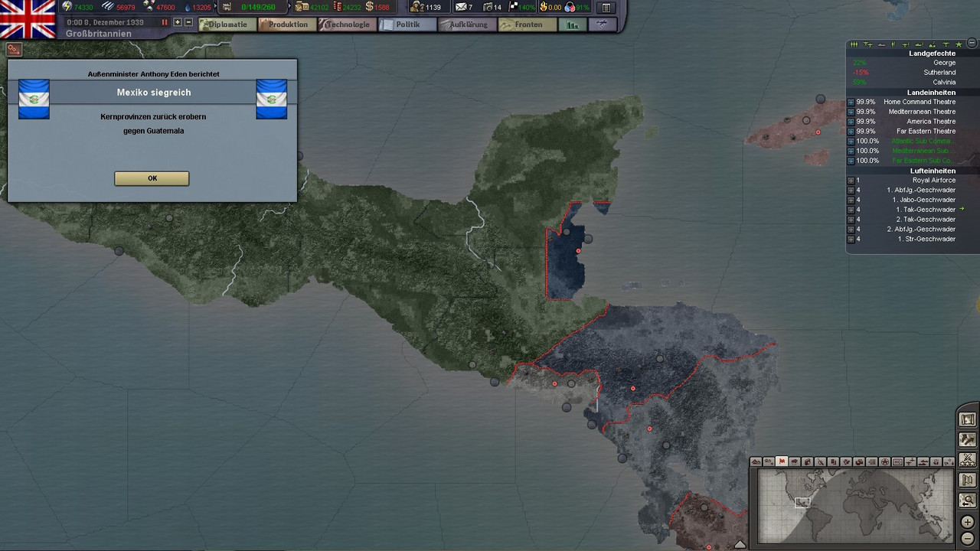Select the naval ship map mode
The height and width of the screenshot is (551, 980).
923,462
